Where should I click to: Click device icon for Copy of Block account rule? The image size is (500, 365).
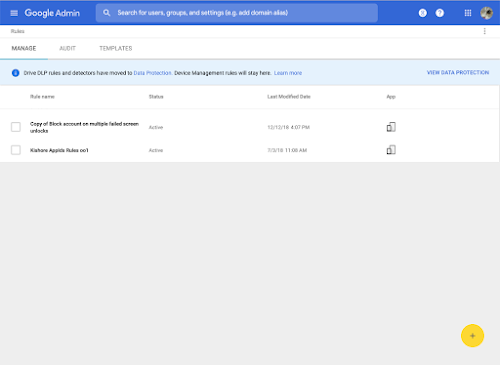coord(391,127)
